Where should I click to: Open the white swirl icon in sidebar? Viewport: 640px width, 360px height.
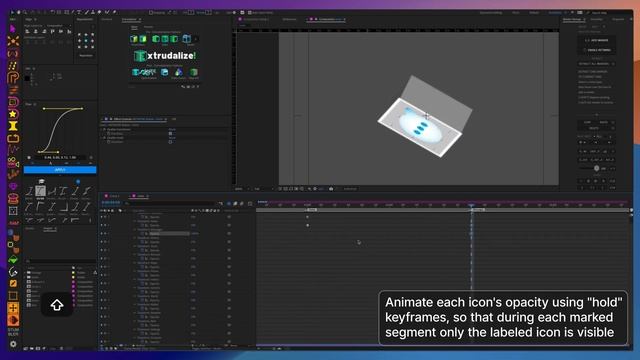click(13, 271)
